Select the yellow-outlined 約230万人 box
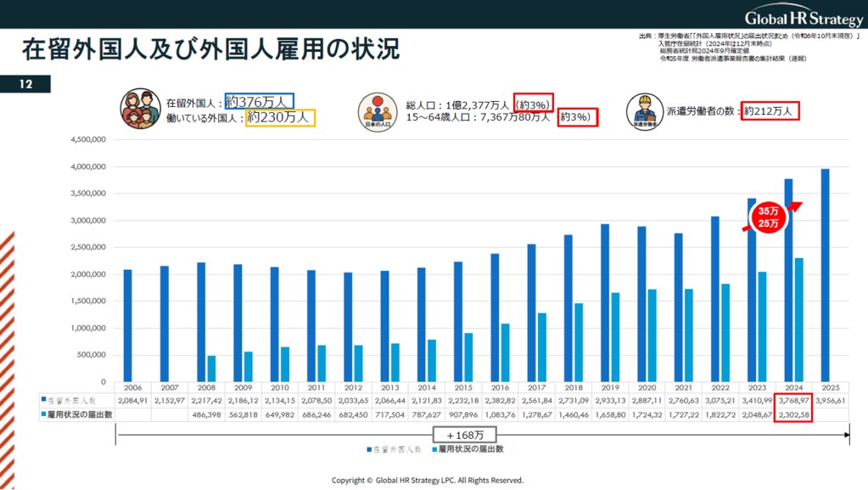The height and width of the screenshot is (490, 868). [281, 118]
